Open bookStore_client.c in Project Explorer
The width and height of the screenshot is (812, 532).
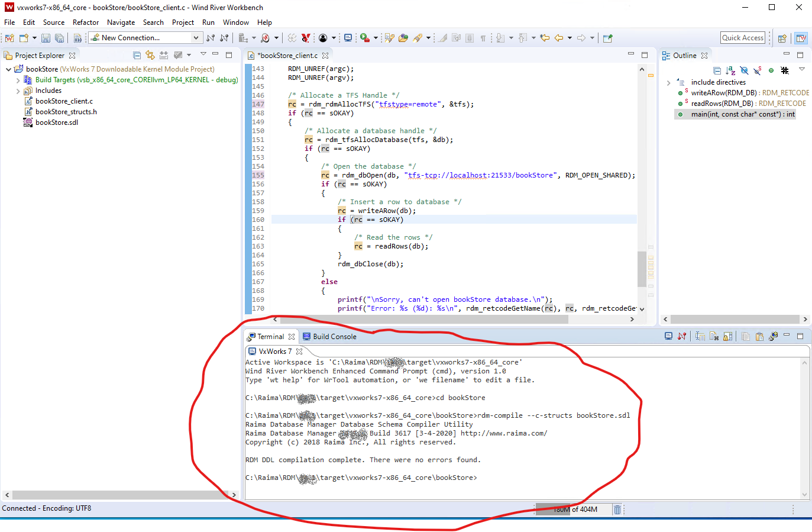[x=64, y=101]
